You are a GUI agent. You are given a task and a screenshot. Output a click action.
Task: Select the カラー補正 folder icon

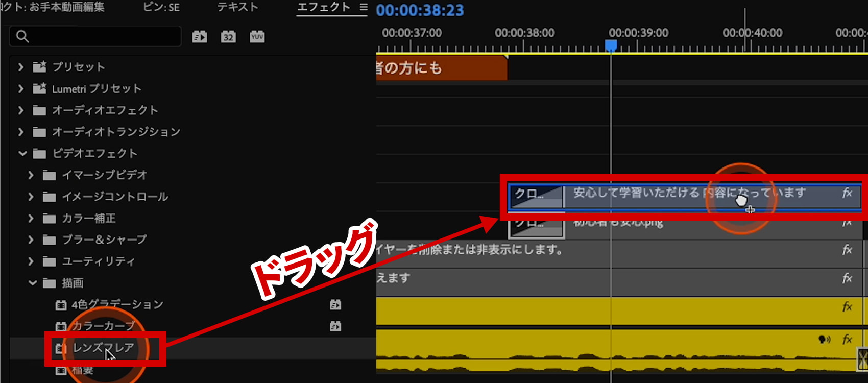click(x=50, y=219)
